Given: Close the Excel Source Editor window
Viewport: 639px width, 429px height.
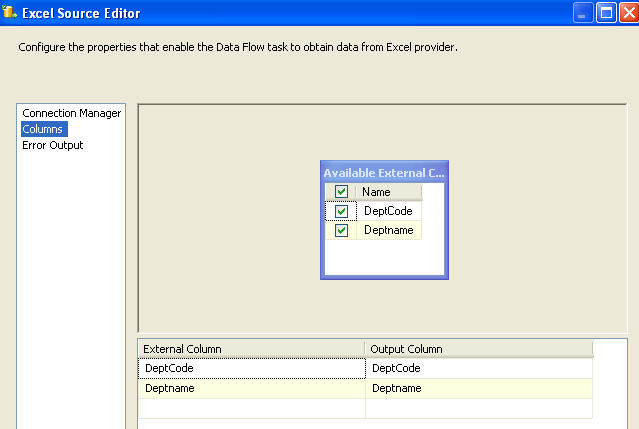Looking at the screenshot, I should 629,13.
